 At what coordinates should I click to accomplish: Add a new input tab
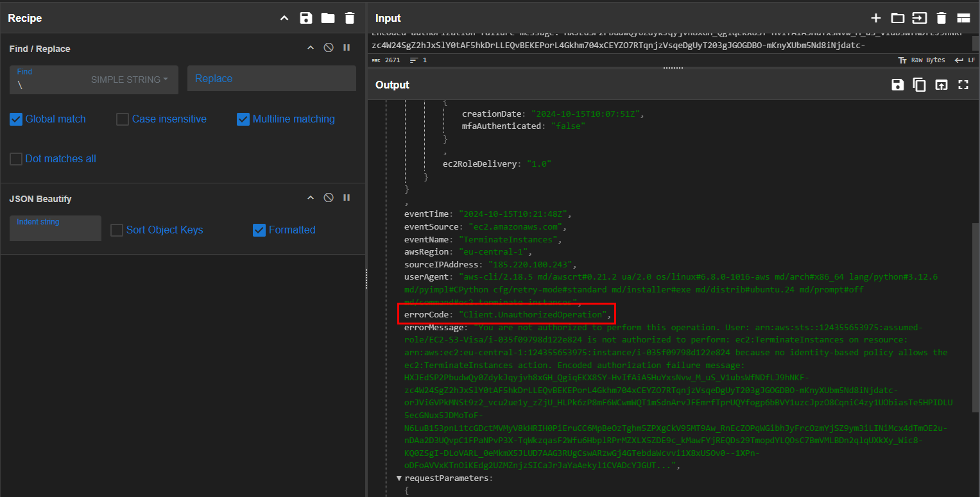pos(876,18)
